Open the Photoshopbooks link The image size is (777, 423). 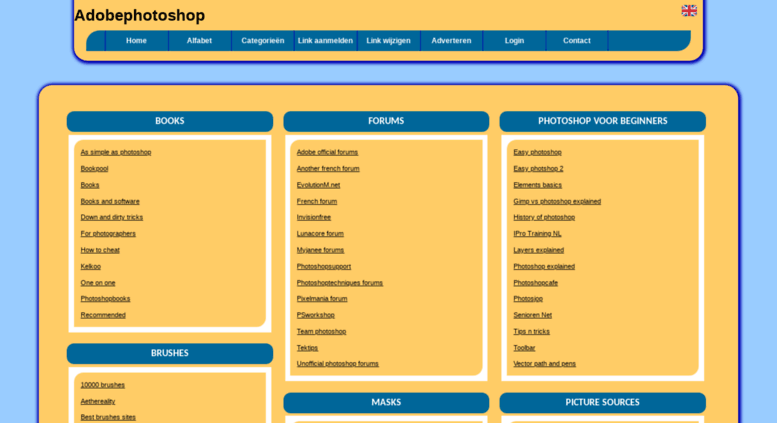pos(106,299)
